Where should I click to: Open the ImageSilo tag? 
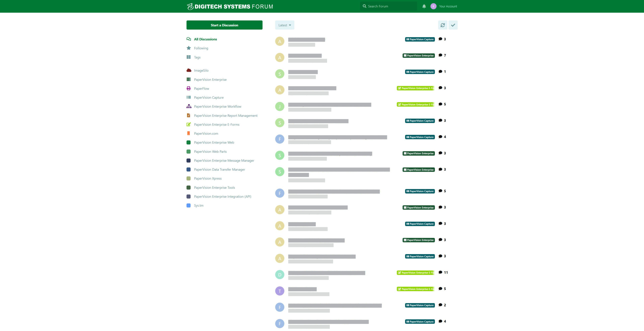201,70
